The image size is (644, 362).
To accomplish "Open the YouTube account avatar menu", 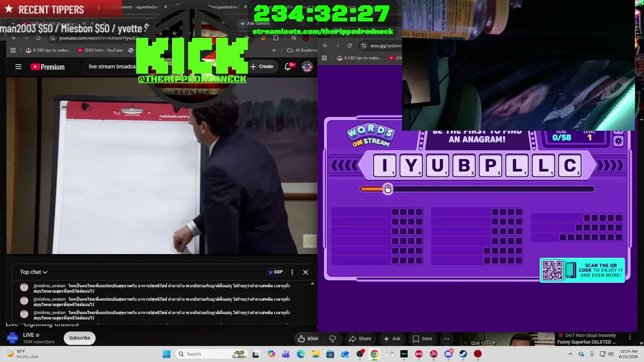I will tap(307, 66).
